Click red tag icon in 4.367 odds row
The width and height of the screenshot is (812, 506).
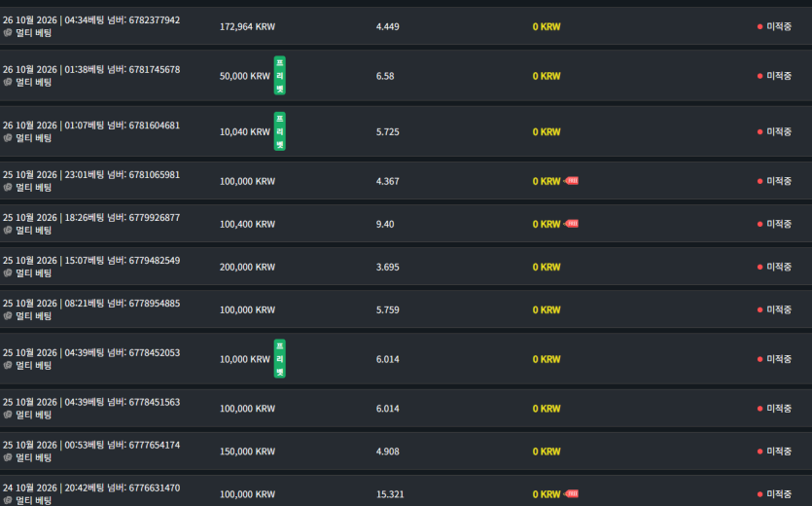click(571, 181)
